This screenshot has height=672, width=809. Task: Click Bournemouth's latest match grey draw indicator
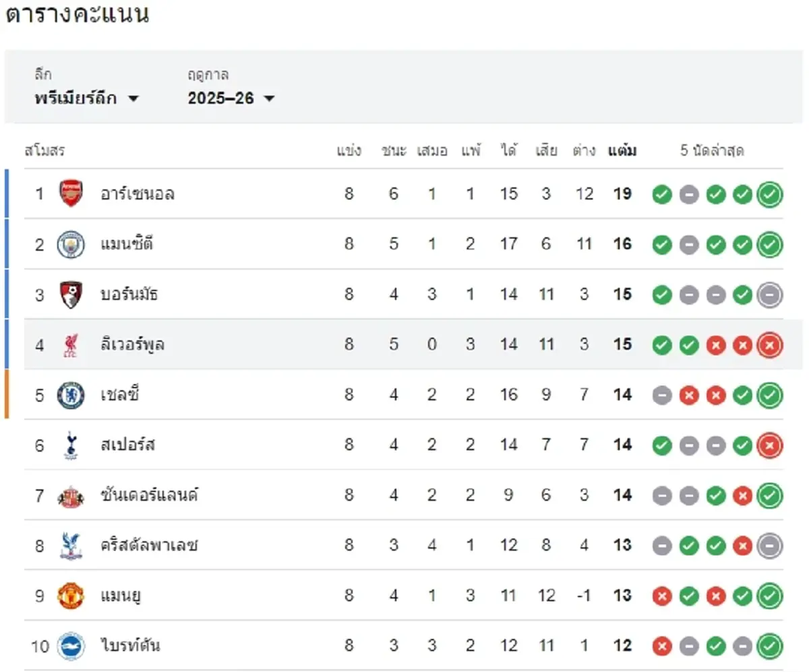[769, 295]
